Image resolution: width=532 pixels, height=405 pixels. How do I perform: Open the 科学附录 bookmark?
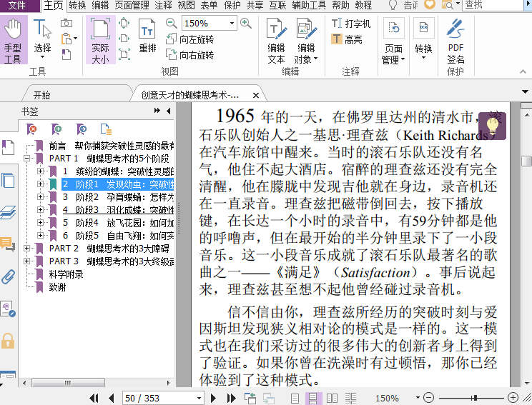click(x=66, y=274)
